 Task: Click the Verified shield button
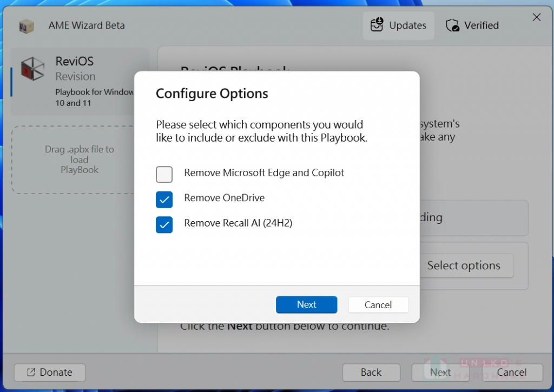pos(472,25)
